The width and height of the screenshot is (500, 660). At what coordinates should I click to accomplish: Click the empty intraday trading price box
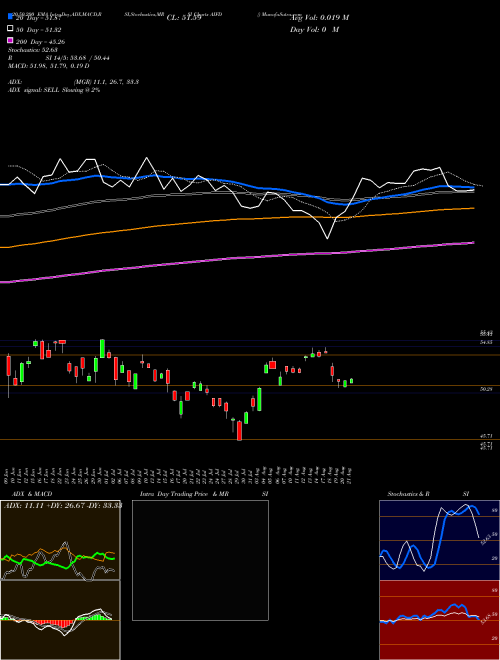(200, 560)
